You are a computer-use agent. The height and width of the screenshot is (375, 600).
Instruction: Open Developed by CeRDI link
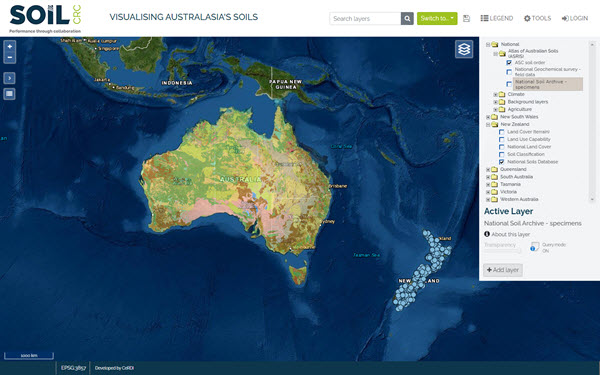[x=114, y=368]
